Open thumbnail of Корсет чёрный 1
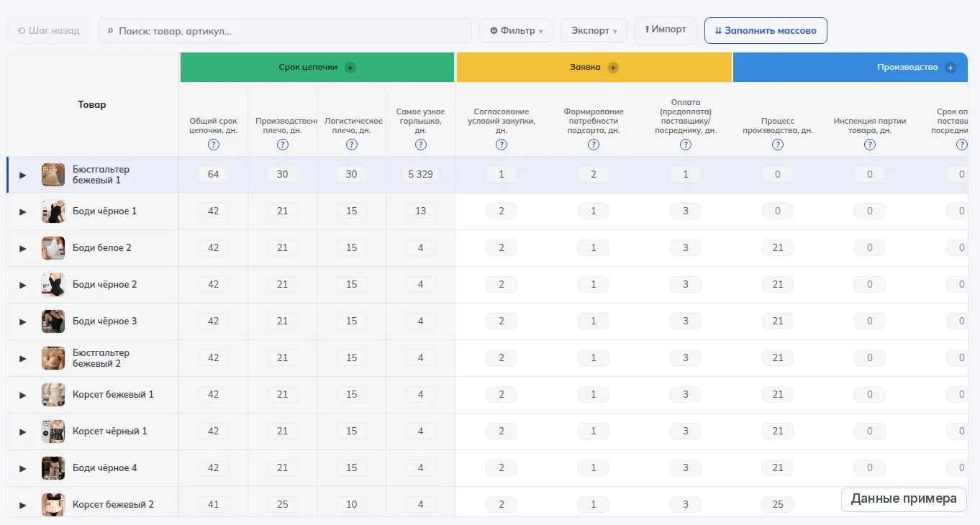980x525 pixels. (x=53, y=432)
